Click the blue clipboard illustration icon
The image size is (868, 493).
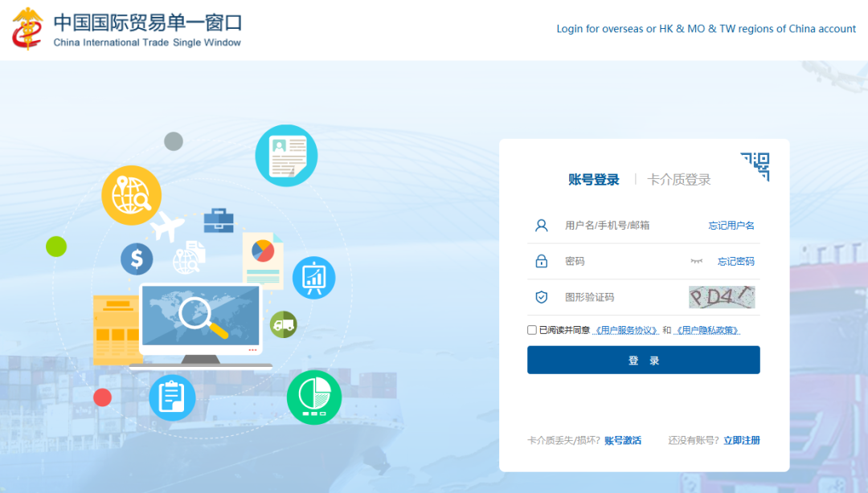[x=172, y=397]
